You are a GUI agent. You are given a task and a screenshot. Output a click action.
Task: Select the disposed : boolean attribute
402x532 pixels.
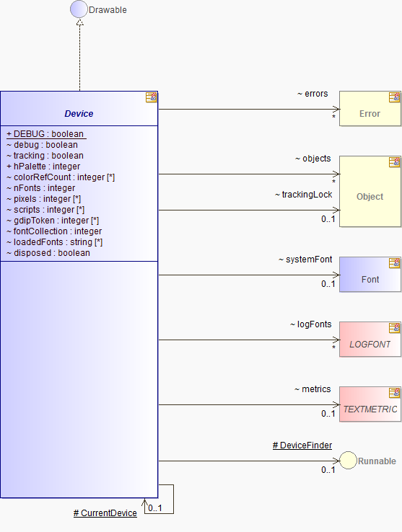(48, 253)
